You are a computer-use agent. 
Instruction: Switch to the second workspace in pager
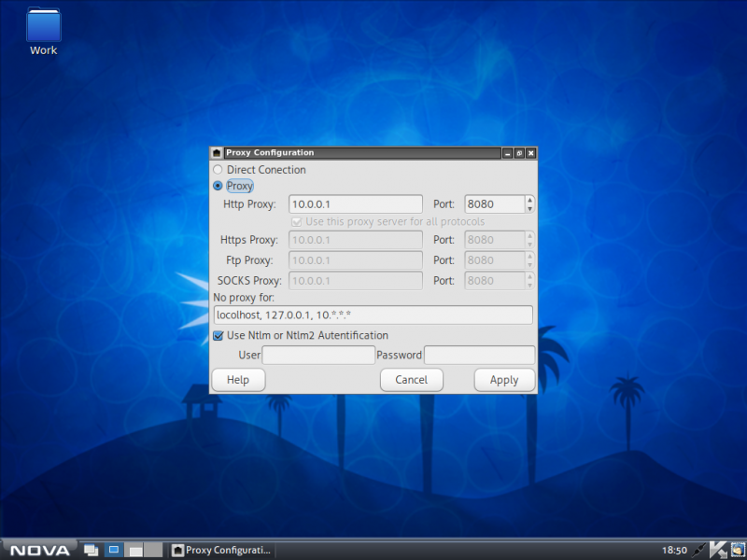tap(134, 550)
